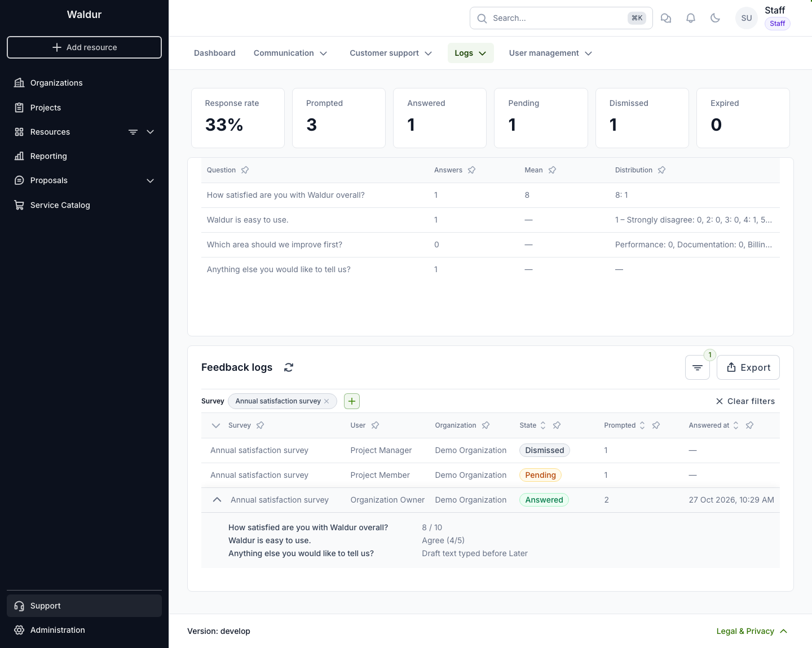Add a filter with the green plus button
812x648 pixels.
[x=352, y=401]
